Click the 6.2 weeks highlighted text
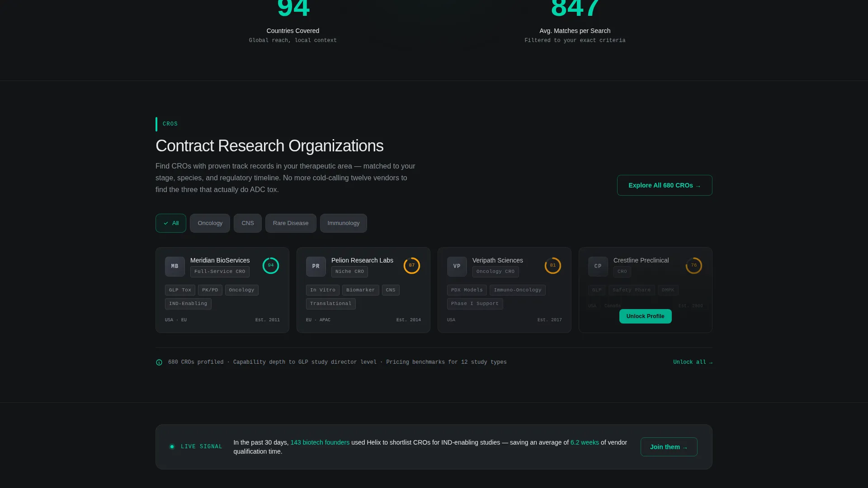The height and width of the screenshot is (488, 868). tap(585, 442)
